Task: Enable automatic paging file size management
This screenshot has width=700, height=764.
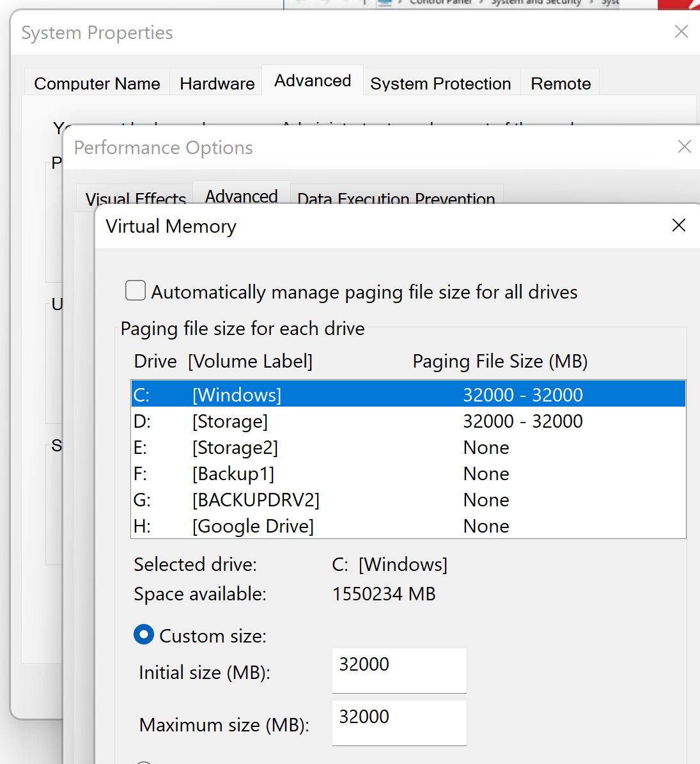Action: coord(136,291)
